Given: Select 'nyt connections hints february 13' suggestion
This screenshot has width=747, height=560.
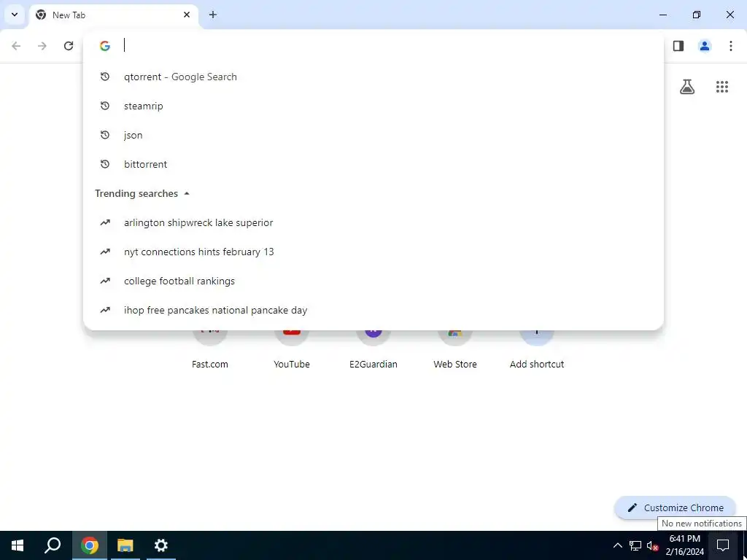Looking at the screenshot, I should (373, 252).
